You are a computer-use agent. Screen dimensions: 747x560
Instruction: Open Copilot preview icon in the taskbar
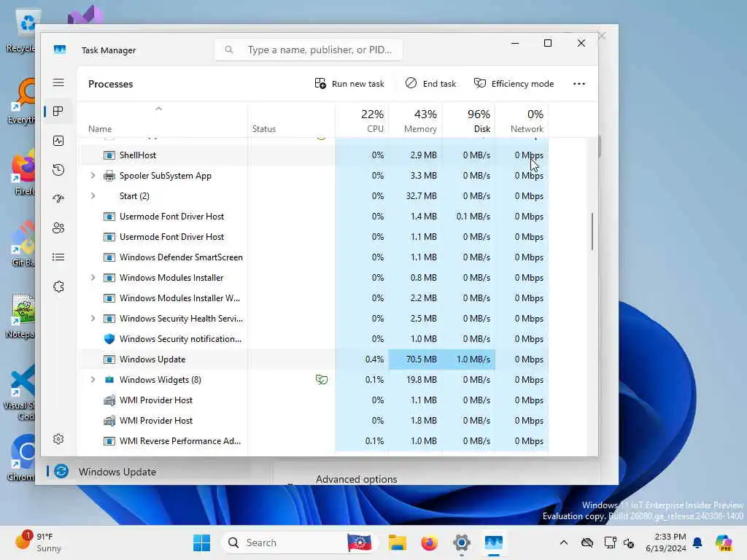[724, 542]
